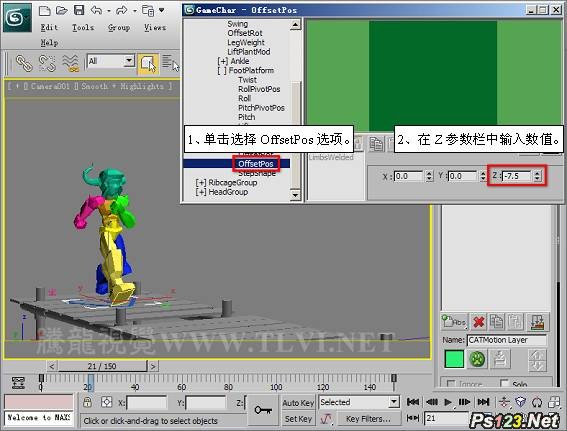Select RollPivotPos in the tree list
567x431 pixels.
click(259, 89)
